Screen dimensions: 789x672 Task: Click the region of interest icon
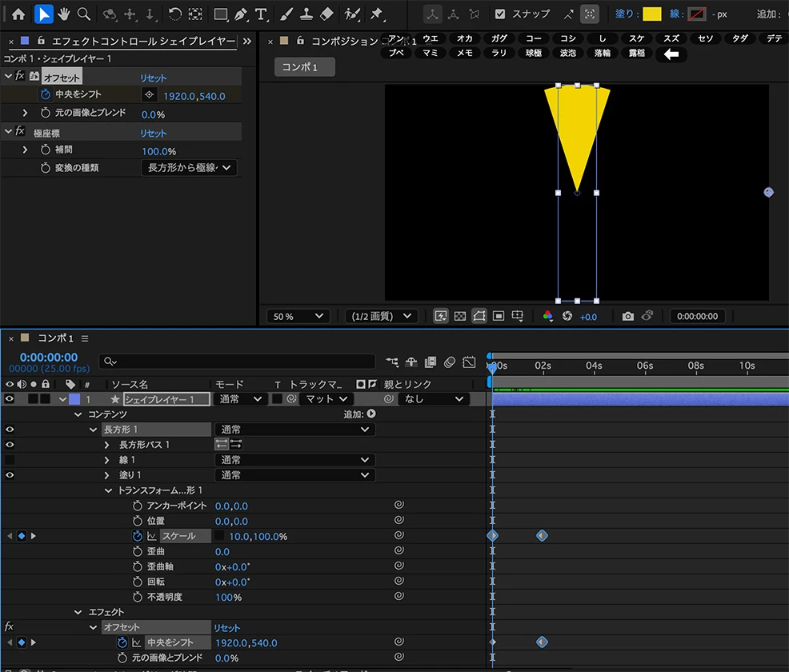(499, 316)
